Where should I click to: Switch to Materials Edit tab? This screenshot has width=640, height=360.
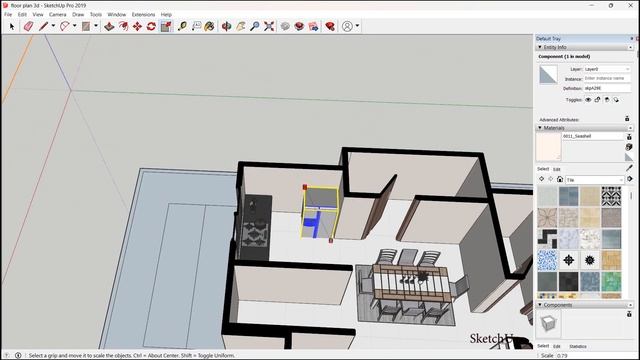pos(557,169)
